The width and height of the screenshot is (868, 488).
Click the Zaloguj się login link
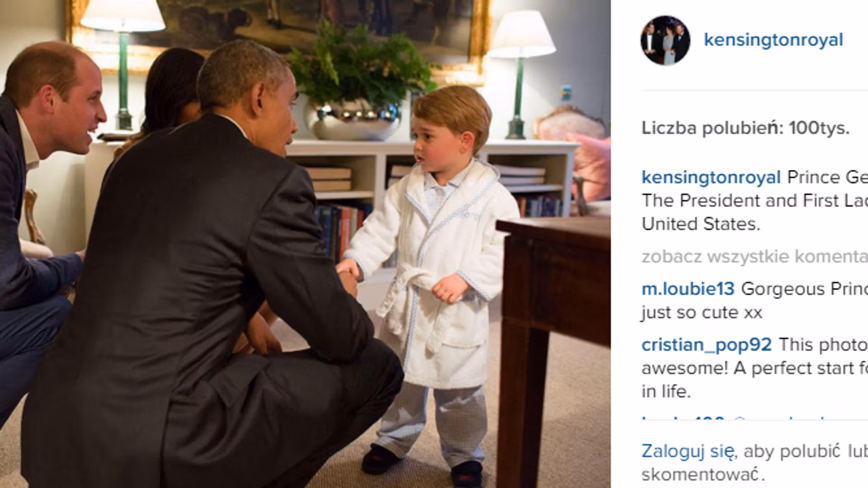point(688,451)
